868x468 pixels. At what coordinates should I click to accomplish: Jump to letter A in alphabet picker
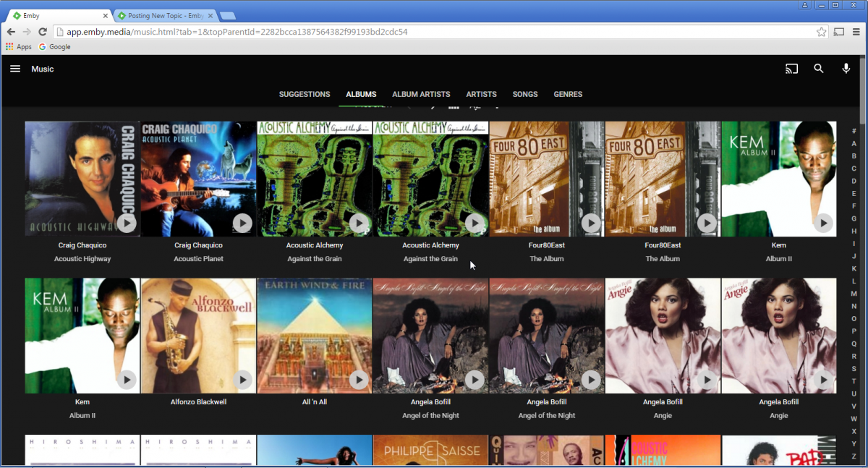coord(854,143)
